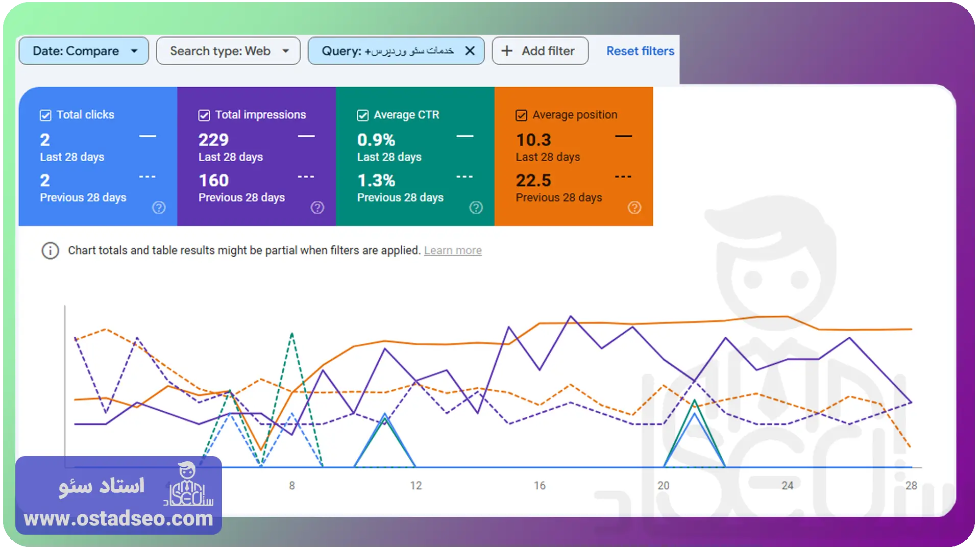This screenshot has height=551, width=980.
Task: Expand the Search type: Web dropdown
Action: (228, 51)
